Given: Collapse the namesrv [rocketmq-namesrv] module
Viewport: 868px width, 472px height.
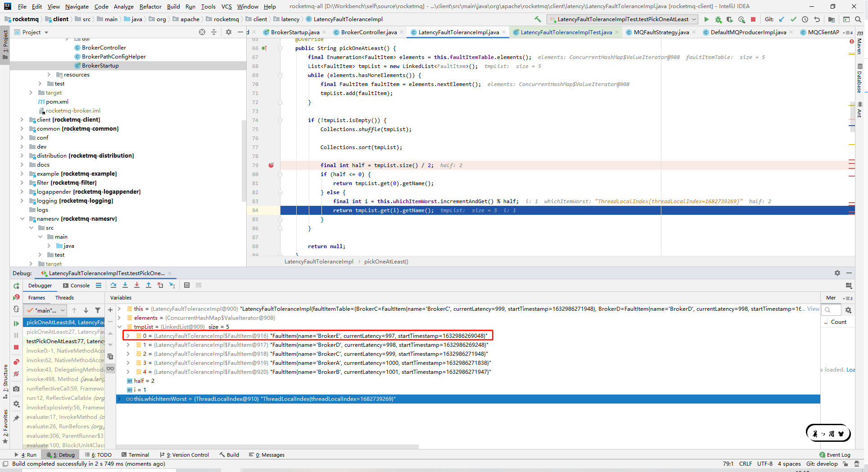Looking at the screenshot, I should [x=22, y=219].
